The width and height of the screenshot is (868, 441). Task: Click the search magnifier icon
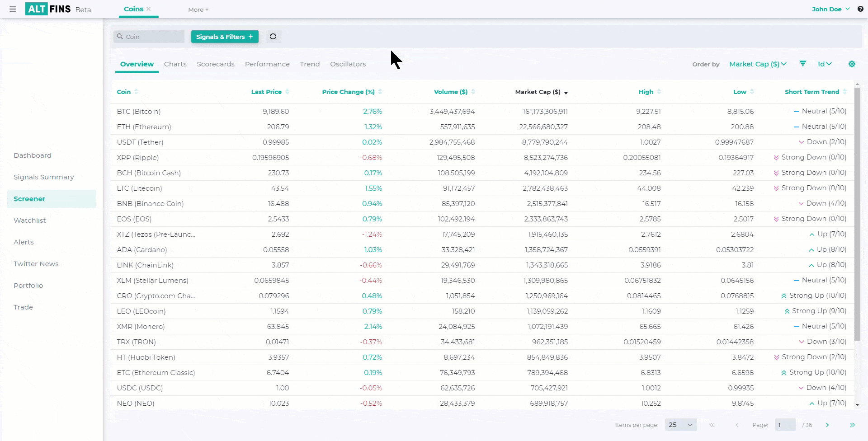pyautogui.click(x=120, y=36)
